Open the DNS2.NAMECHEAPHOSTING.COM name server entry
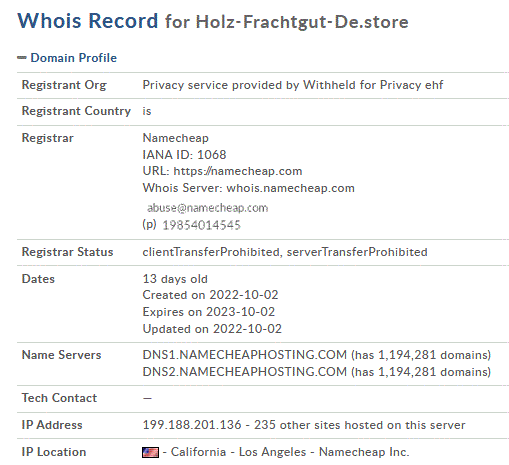The height and width of the screenshot is (465, 509). click(x=245, y=371)
